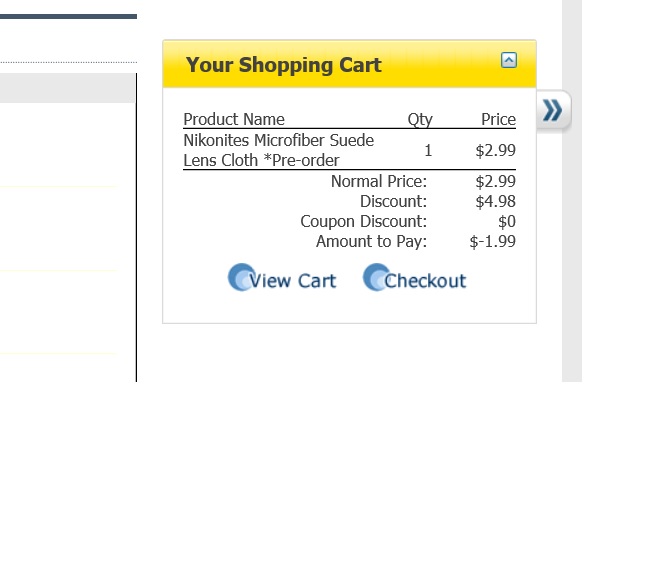Viewport: 646px width, 576px height.
Task: Click the Amount to Pay label
Action: tap(371, 242)
